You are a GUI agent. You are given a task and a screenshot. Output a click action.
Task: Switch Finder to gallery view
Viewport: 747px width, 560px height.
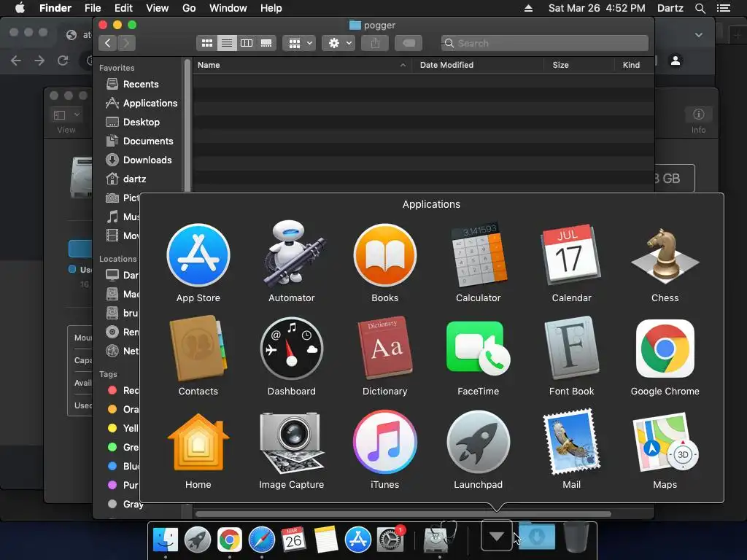(x=266, y=43)
